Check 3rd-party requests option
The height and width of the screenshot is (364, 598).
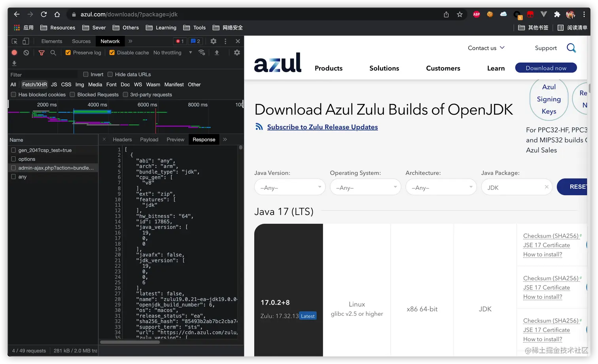[125, 94]
